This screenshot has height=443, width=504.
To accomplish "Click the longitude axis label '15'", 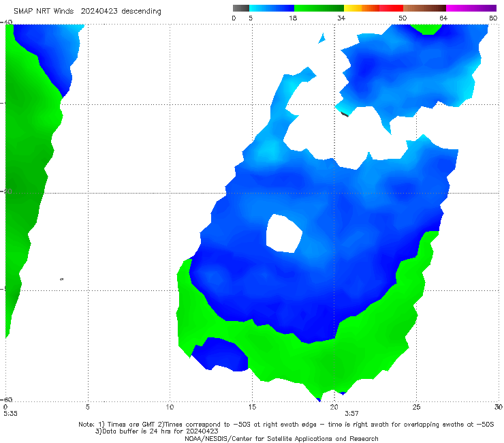I will point(252,408).
